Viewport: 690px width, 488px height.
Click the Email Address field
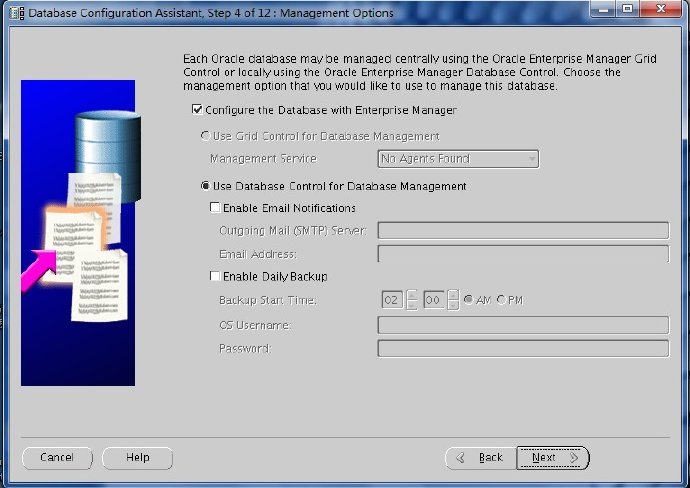(523, 254)
